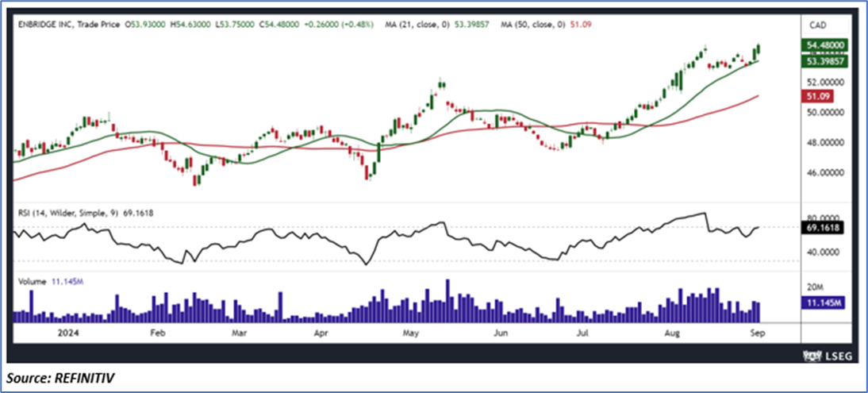The image size is (868, 393).
Task: Click the Jul date axis label
Action: pos(582,333)
